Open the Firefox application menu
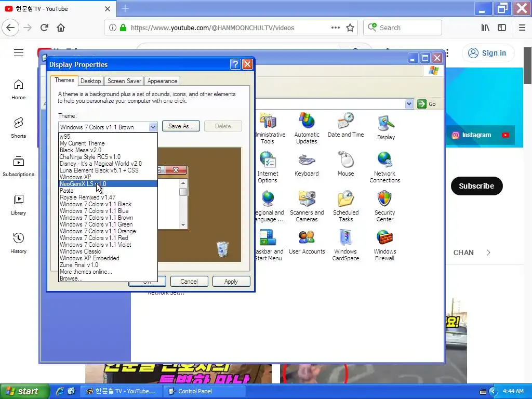This screenshot has height=399, width=532. coord(522,28)
